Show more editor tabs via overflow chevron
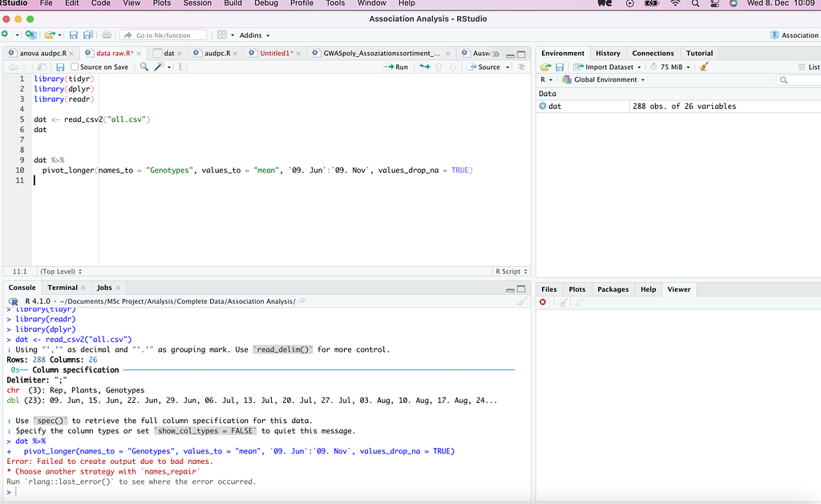Image resolution: width=821 pixels, height=504 pixels. [x=495, y=54]
